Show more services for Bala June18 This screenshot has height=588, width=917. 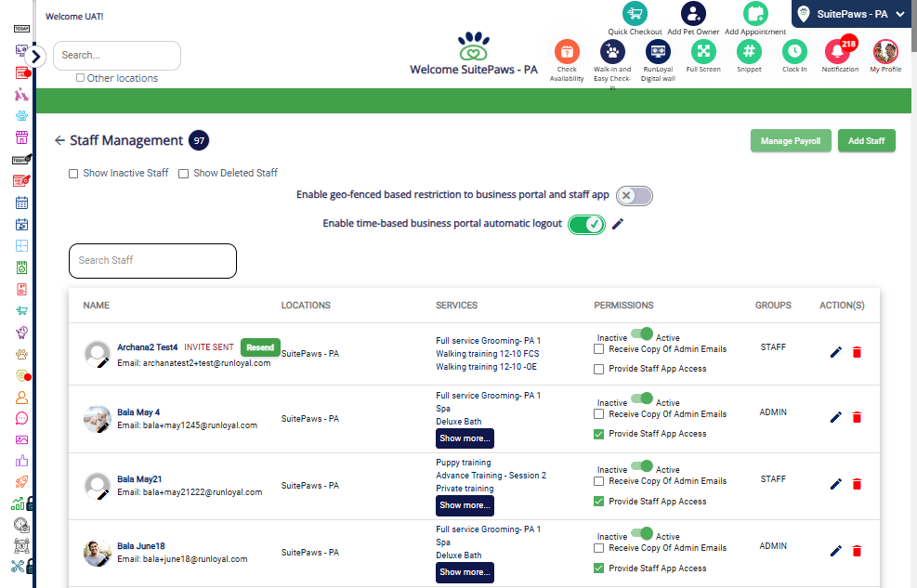(465, 572)
